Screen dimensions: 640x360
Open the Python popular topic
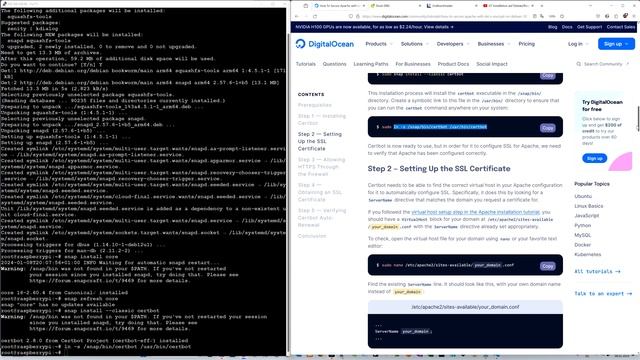coord(582,225)
